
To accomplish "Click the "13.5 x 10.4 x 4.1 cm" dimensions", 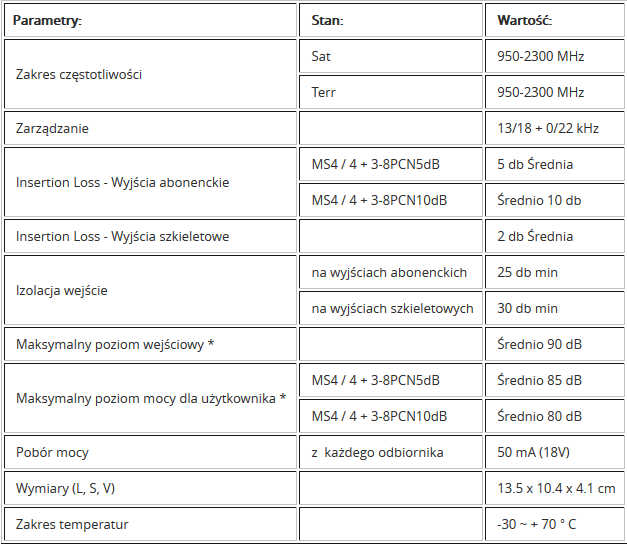I will [556, 488].
